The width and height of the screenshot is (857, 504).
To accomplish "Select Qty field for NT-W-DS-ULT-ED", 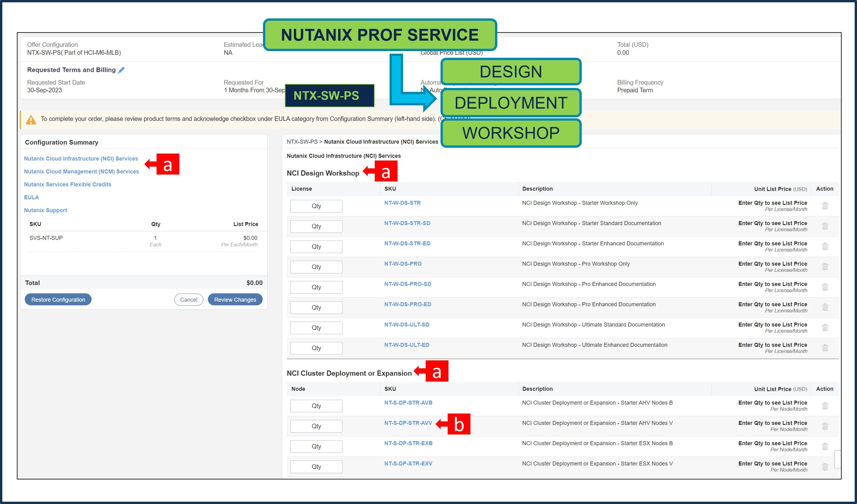I will coord(316,348).
